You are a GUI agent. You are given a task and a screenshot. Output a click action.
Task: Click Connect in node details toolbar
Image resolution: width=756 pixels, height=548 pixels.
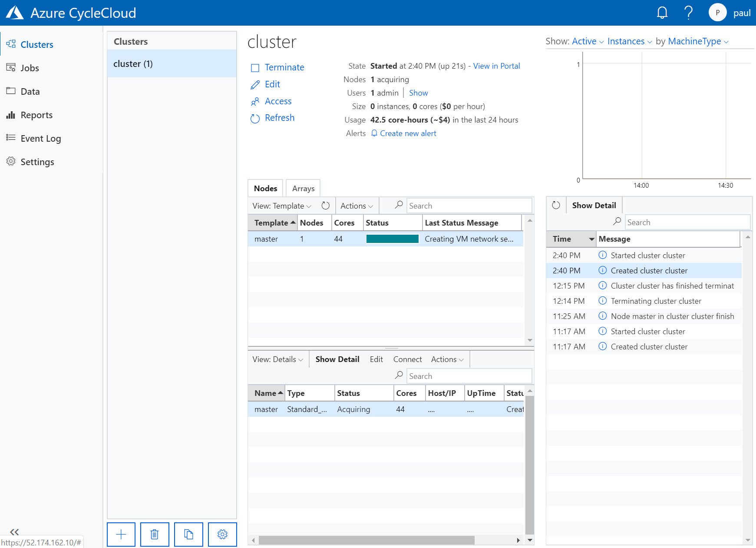tap(407, 359)
